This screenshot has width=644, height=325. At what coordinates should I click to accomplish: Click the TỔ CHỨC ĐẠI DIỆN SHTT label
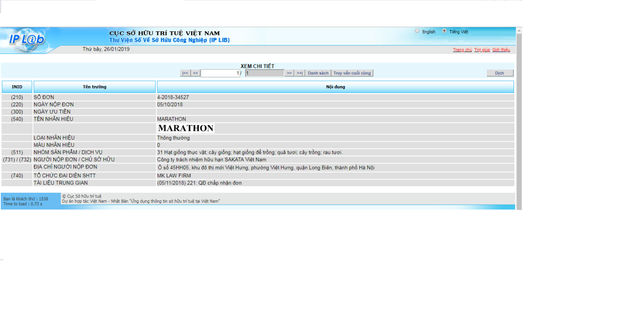coord(65,176)
